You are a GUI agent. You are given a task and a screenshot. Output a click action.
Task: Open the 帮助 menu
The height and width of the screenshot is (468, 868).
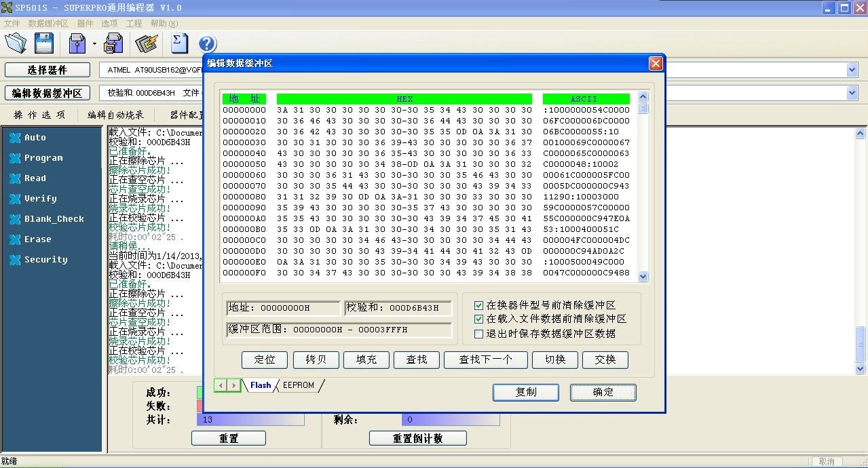(164, 23)
